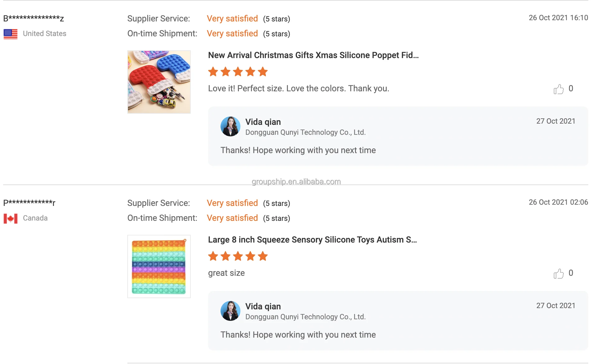Click the first 'Dongguan Qunyi Technology Co., Ltd.' name

pyautogui.click(x=306, y=132)
